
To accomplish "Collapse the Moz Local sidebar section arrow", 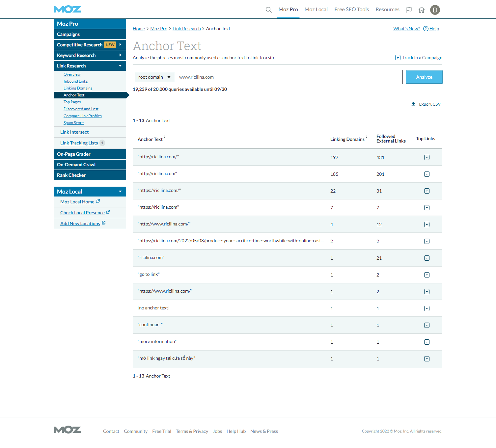I will point(120,192).
